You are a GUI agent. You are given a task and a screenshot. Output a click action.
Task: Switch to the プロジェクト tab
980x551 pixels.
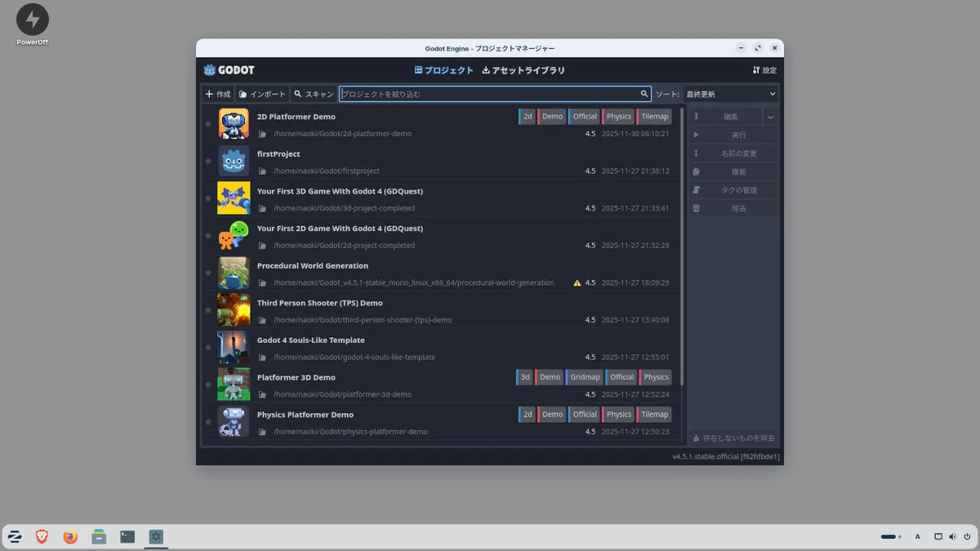pos(443,70)
